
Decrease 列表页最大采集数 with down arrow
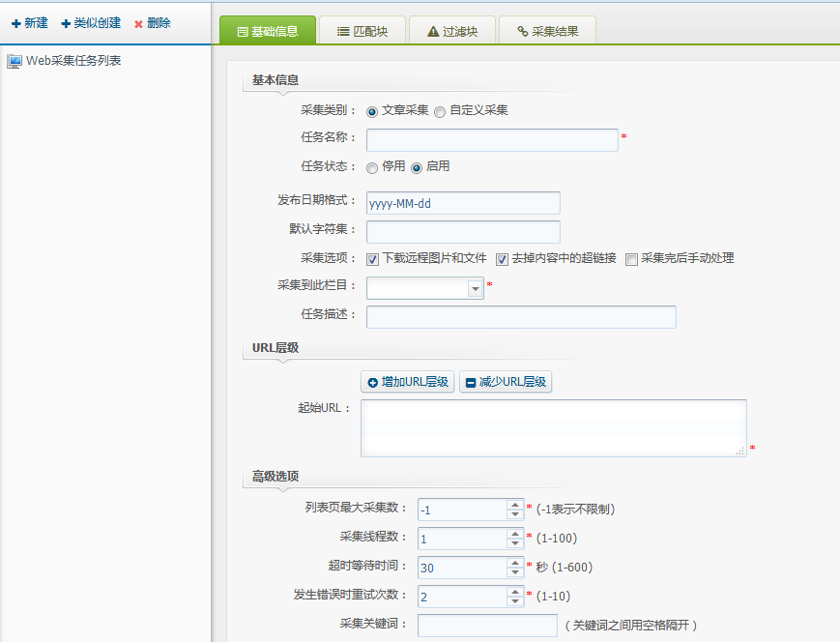click(x=515, y=514)
